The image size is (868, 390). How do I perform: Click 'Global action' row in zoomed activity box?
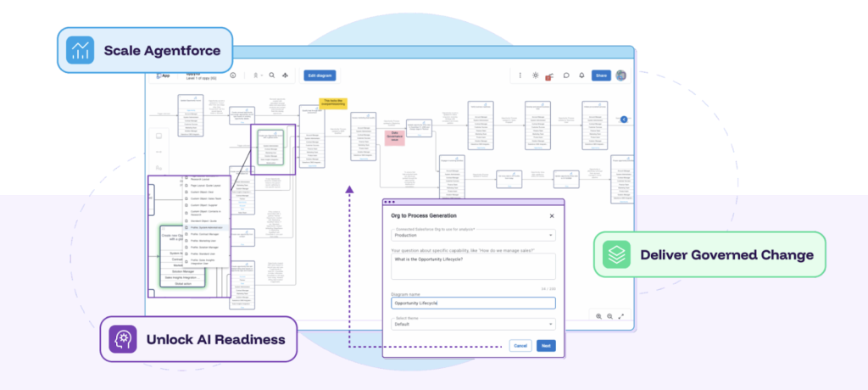182,284
